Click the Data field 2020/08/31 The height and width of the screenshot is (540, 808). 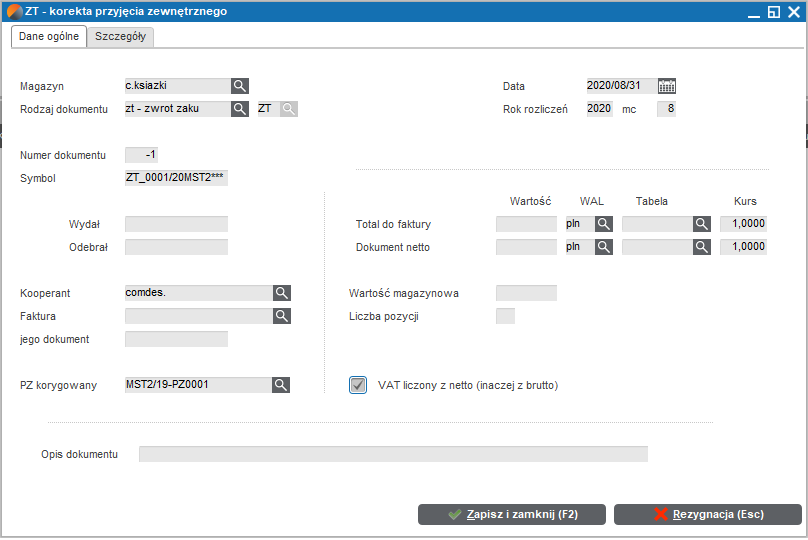pos(622,86)
